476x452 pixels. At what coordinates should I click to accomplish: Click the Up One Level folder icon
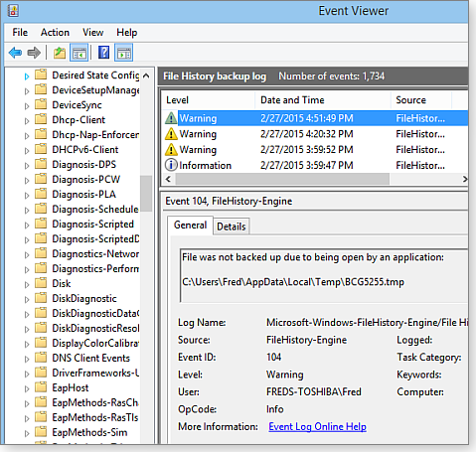click(x=60, y=53)
